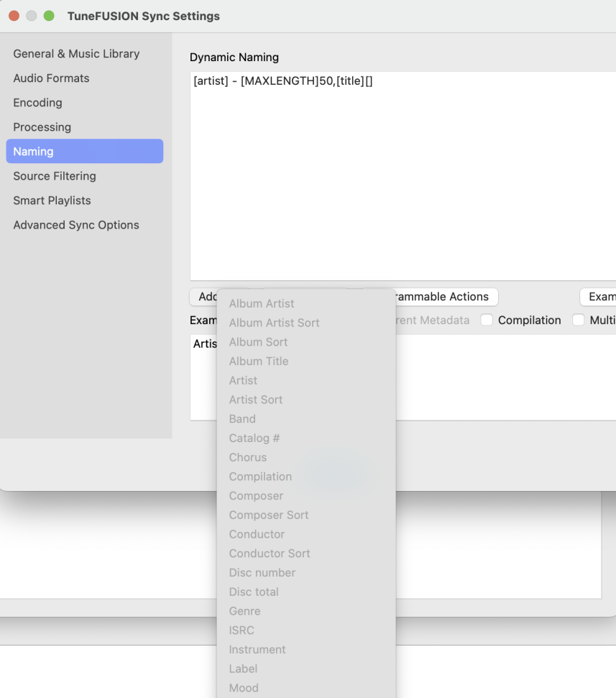This screenshot has width=616, height=698.
Task: Toggle the Compilation checkbox
Action: coord(487,320)
